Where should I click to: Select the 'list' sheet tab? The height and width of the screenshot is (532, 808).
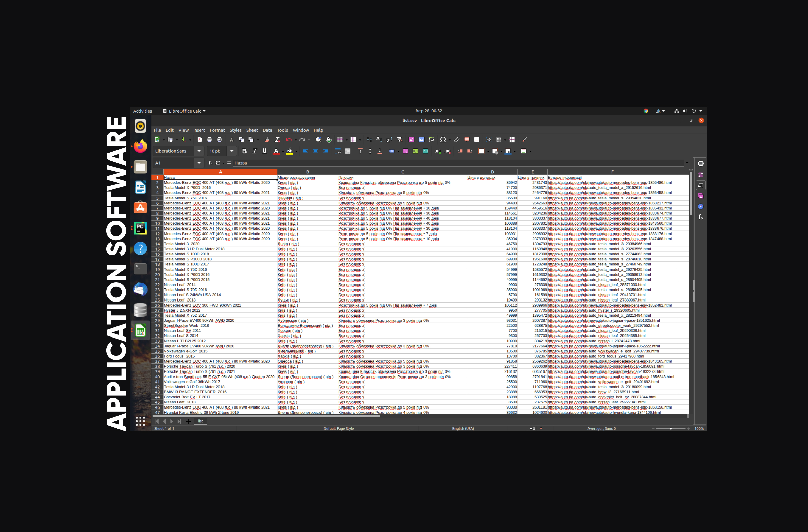(200, 421)
